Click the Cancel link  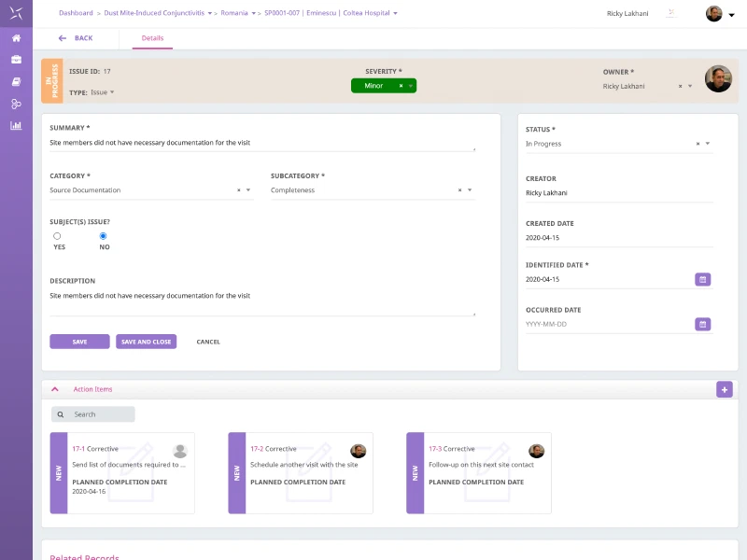(208, 342)
